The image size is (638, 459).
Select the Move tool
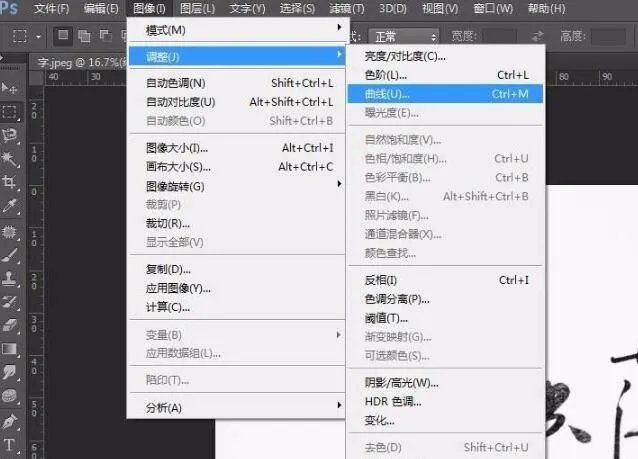(9, 88)
